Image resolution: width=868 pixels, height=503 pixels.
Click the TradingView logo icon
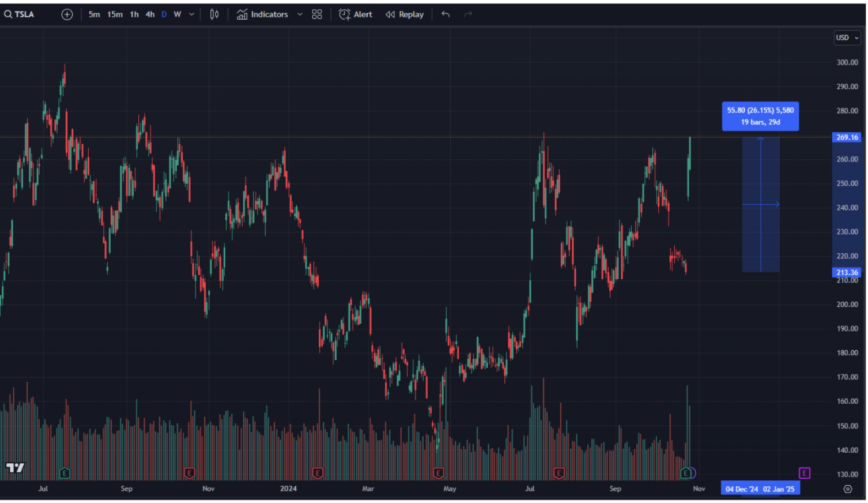[x=15, y=467]
